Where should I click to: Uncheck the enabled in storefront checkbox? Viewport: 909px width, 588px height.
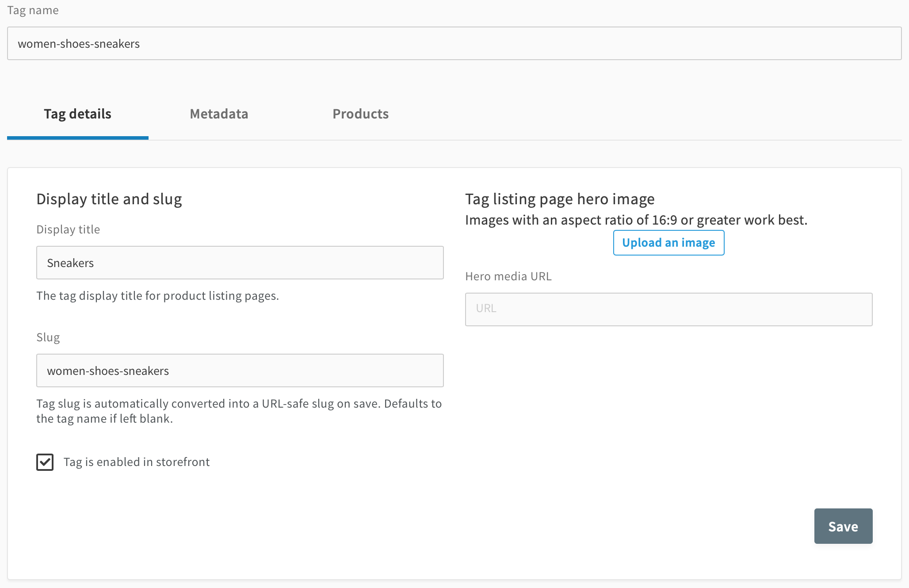(x=45, y=462)
